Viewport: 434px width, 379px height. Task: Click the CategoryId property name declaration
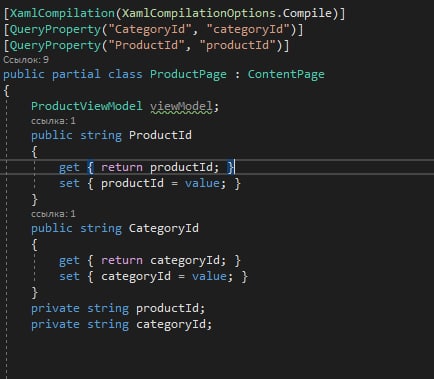[164, 228]
